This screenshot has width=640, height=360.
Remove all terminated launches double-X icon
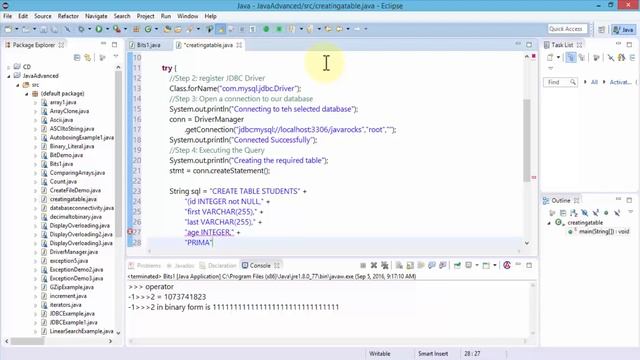(384, 265)
